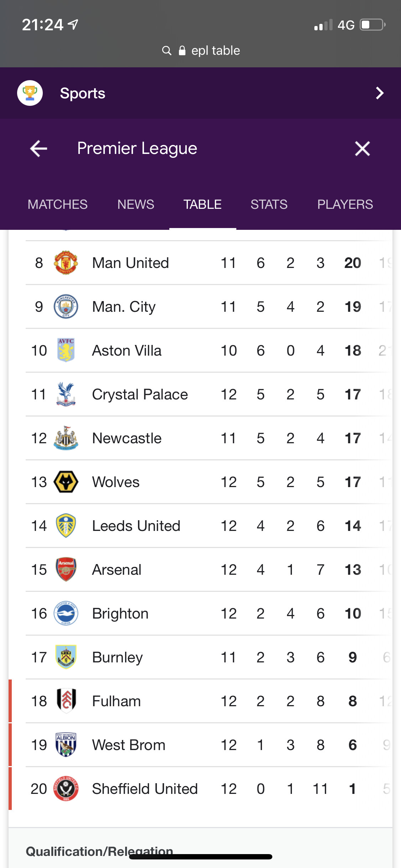The height and width of the screenshot is (868, 401).
Task: Tap the search magnifier icon in address bar
Action: [166, 51]
